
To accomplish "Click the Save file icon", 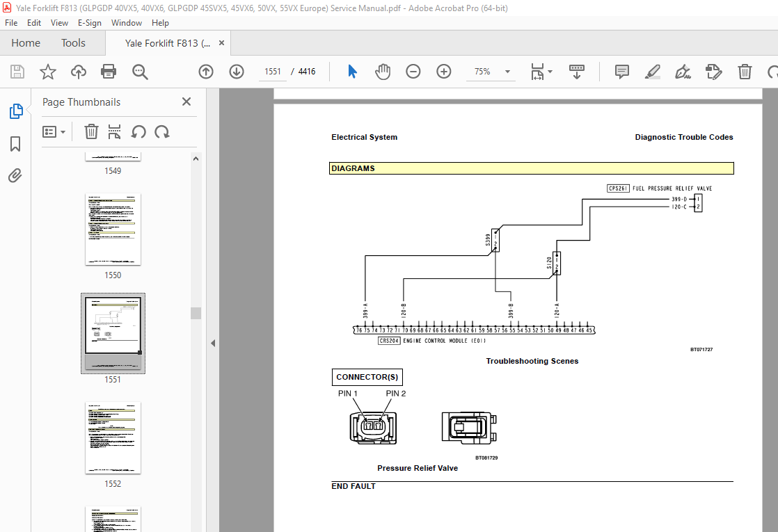I will [x=17, y=72].
